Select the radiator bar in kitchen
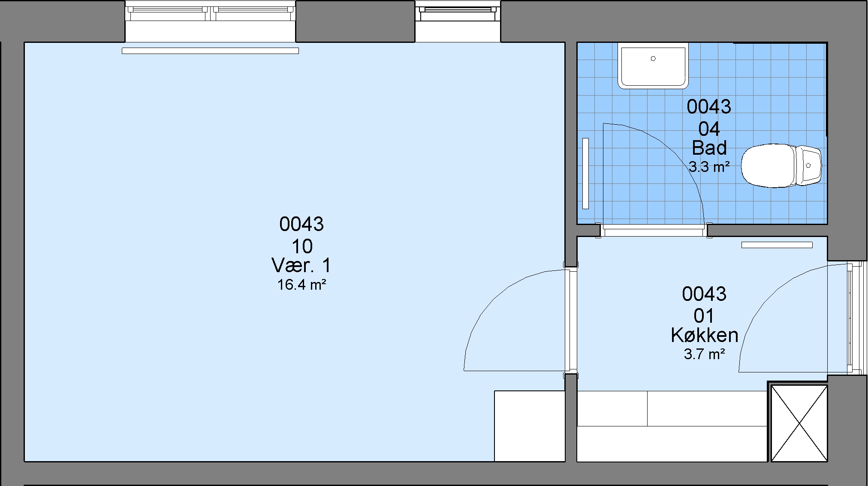868x486 pixels. (x=777, y=245)
